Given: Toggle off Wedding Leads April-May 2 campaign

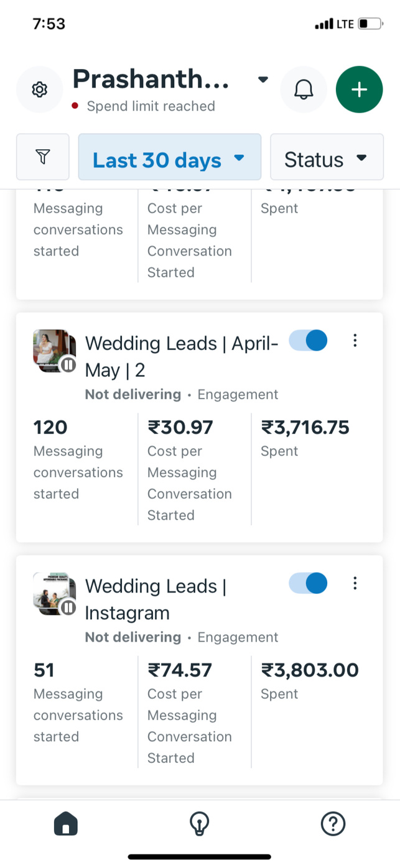Looking at the screenshot, I should (309, 340).
